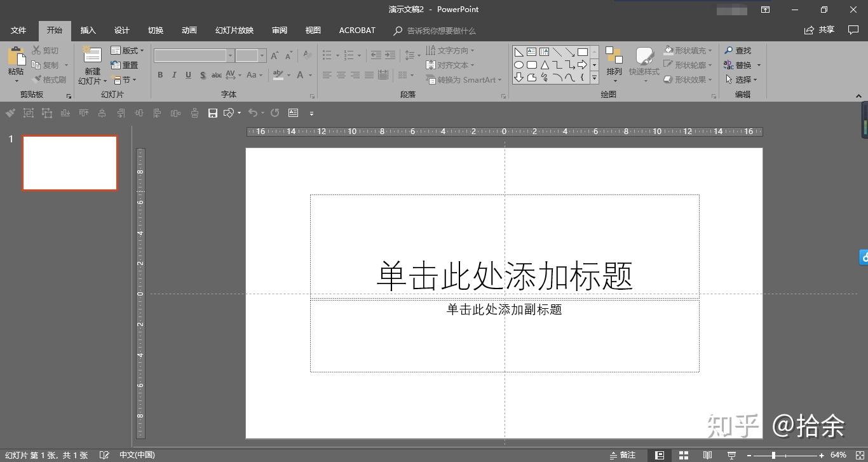
Task: Toggle text Shadow formatting
Action: click(x=203, y=75)
